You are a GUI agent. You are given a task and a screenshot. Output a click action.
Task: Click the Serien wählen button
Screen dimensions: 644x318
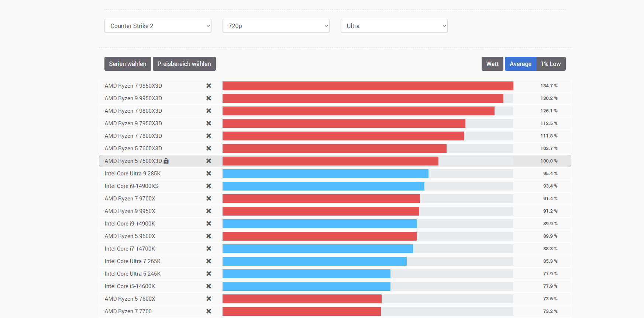[x=128, y=64]
